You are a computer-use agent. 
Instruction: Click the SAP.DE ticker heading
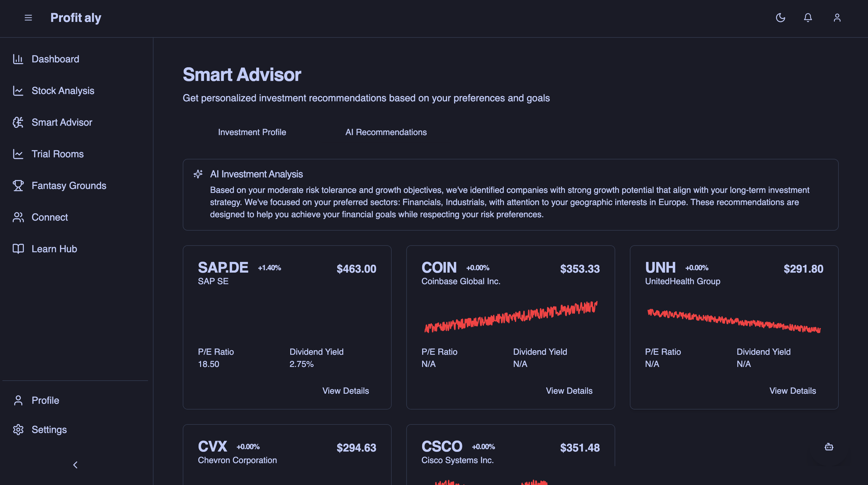click(x=223, y=268)
